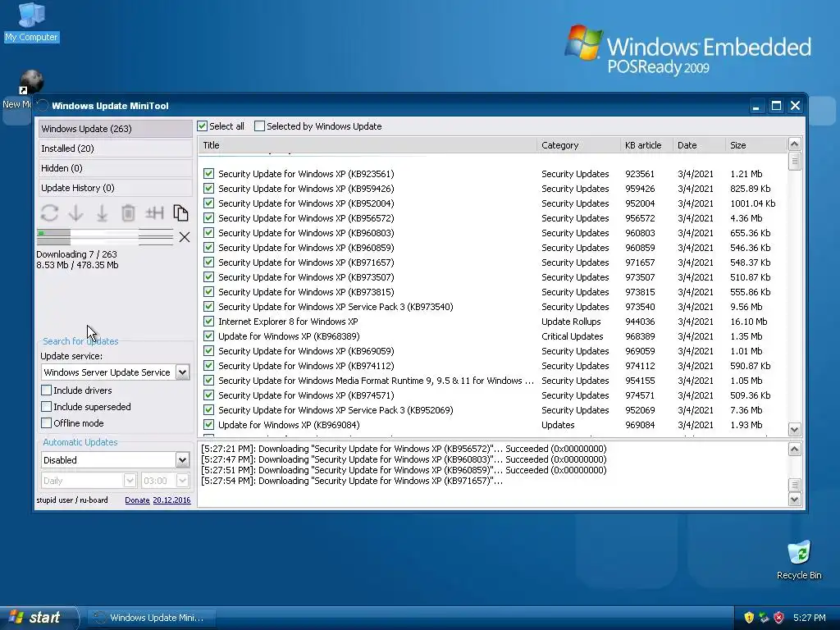
Task: Switch to Hidden (0) tab
Action: coord(115,168)
